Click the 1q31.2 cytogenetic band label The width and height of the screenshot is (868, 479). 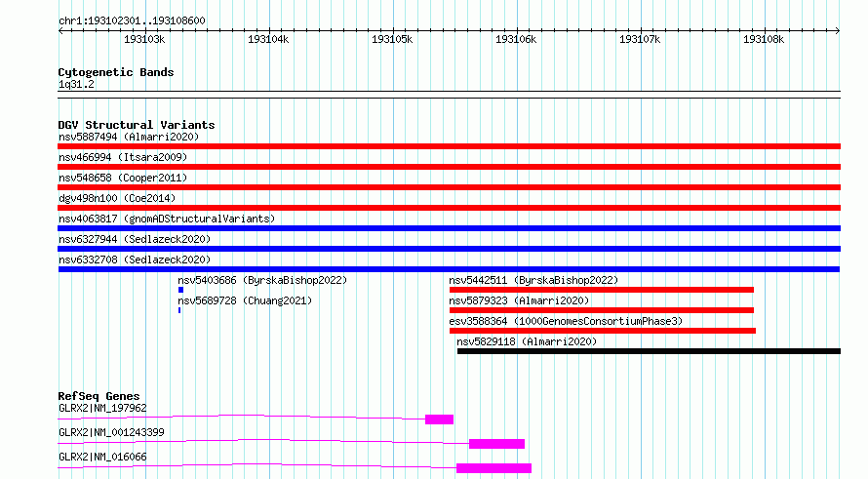(76, 85)
